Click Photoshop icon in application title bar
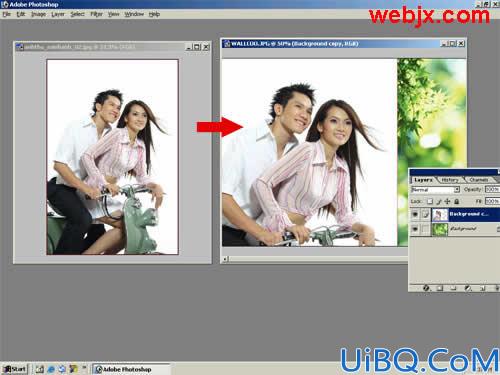The image size is (500, 375). pos(4,4)
